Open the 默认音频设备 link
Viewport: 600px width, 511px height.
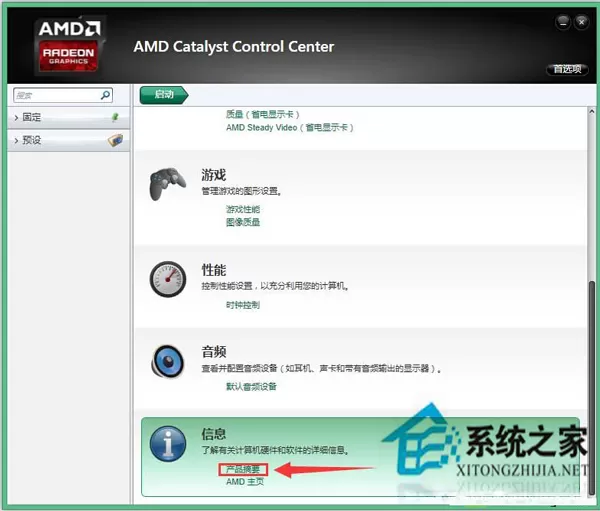coord(251,386)
